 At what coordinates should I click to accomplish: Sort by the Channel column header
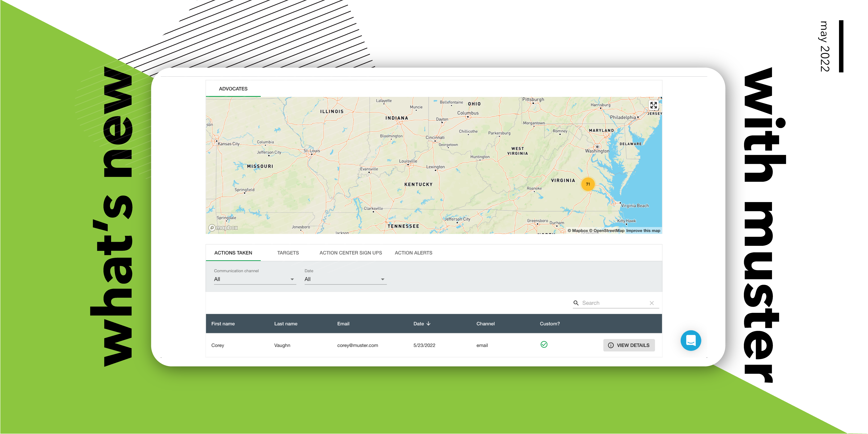coord(486,323)
